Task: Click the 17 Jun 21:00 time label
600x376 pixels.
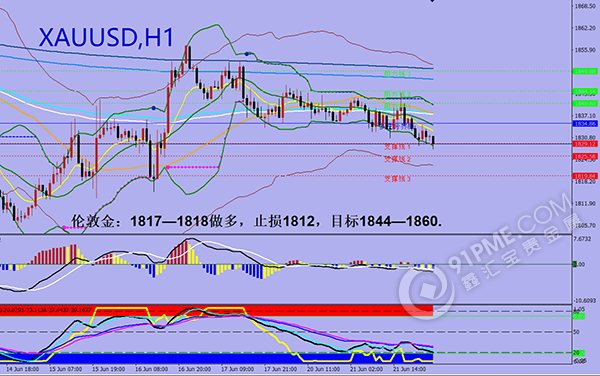Action: click(x=280, y=369)
